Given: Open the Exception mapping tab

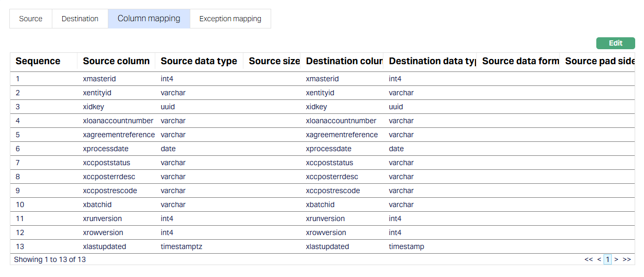Looking at the screenshot, I should (230, 19).
